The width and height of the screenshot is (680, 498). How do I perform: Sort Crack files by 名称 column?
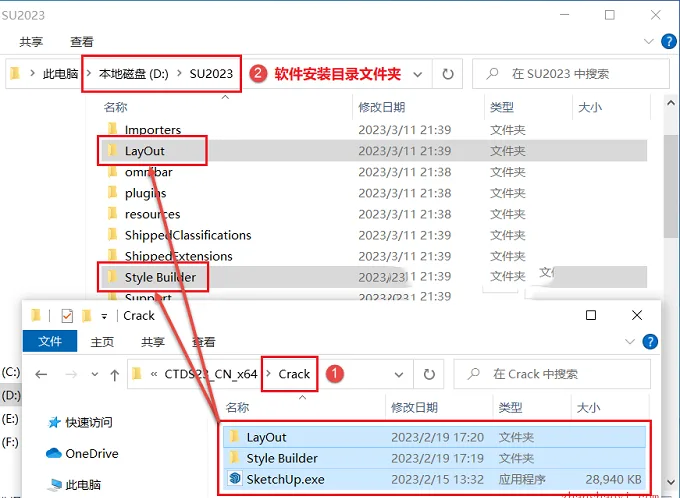click(x=237, y=408)
